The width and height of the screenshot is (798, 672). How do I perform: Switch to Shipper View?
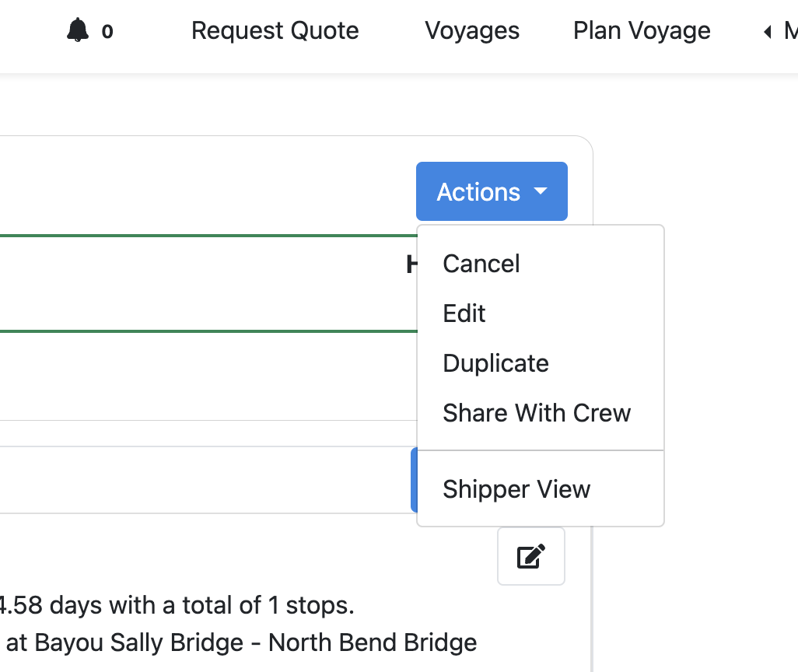tap(516, 489)
